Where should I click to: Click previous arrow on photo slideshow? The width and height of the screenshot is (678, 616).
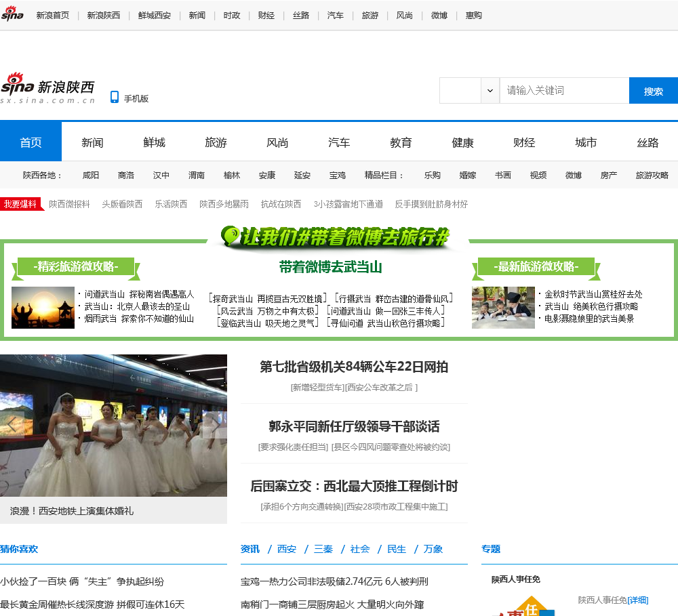click(12, 426)
